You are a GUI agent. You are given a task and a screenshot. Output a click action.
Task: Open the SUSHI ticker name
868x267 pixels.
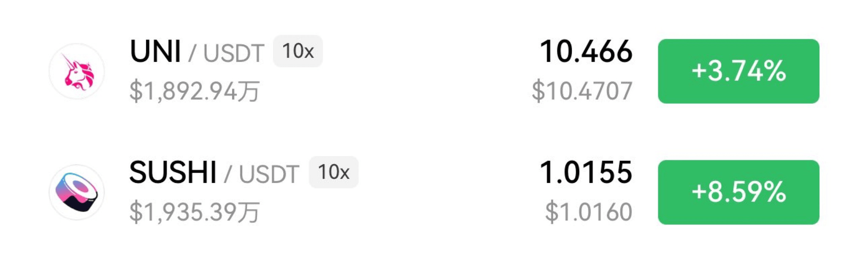click(173, 173)
